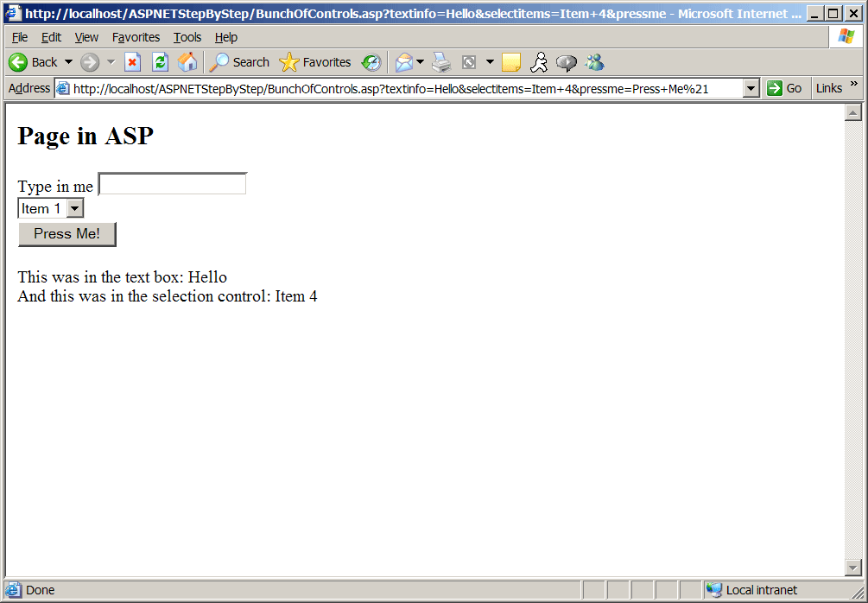Viewport: 868px width, 603px height.
Task: Expand the Item 1 selection dropdown
Action: tap(75, 208)
